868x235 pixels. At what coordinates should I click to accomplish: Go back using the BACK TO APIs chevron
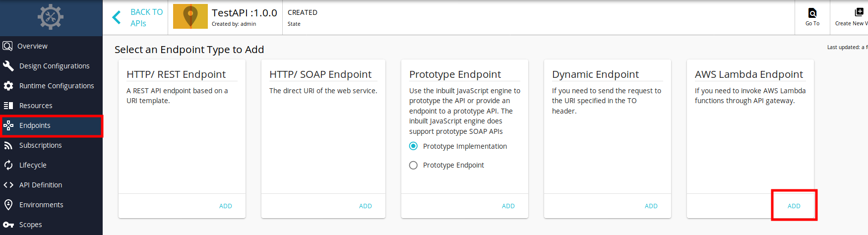pyautogui.click(x=117, y=17)
